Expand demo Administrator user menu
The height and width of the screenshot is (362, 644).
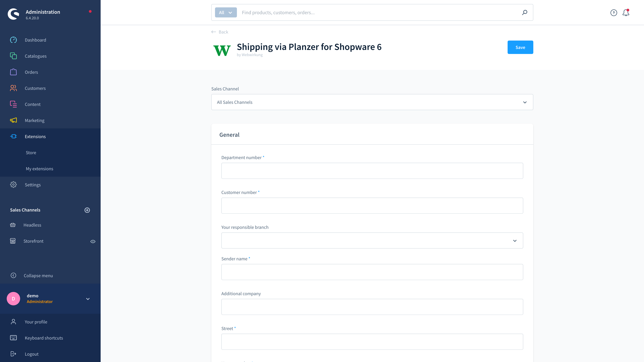point(88,299)
